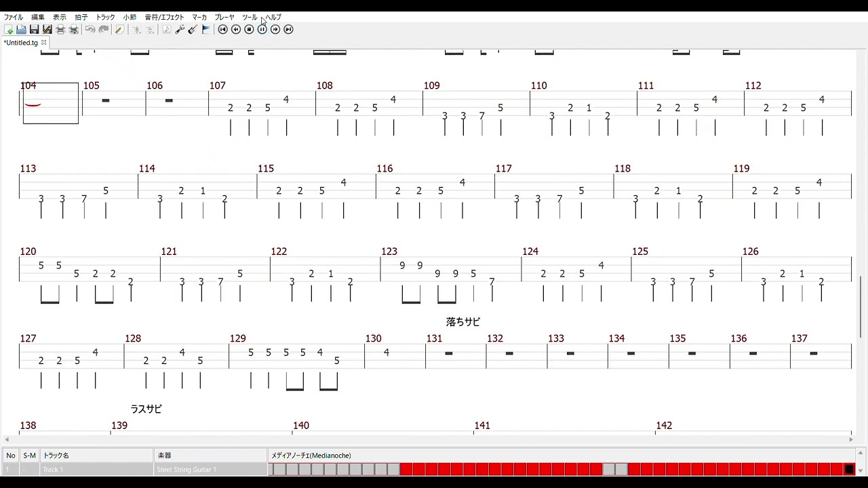This screenshot has width=868, height=488.
Task: Open print preview
Action: click(x=74, y=29)
